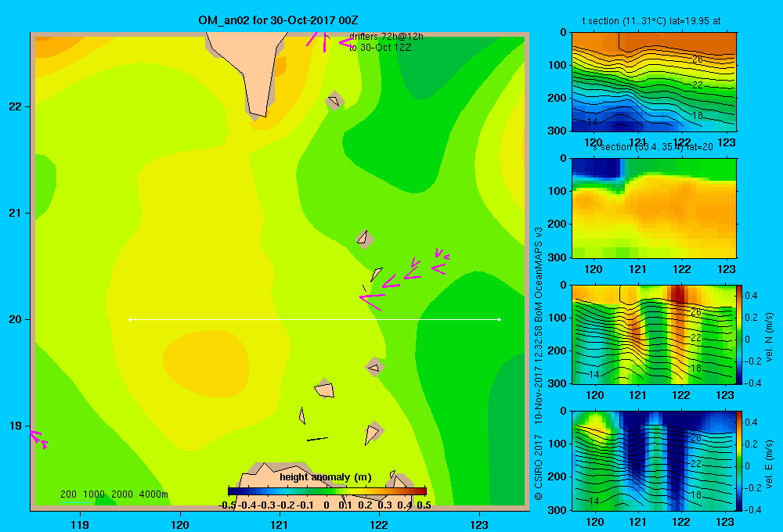Click the 'vel. E (m/s)' axis label
Screen dimensions: 783x532
tap(770, 463)
